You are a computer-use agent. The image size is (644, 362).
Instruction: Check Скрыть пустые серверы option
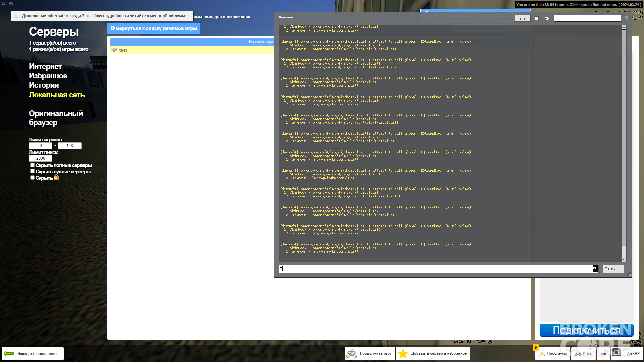tap(32, 171)
